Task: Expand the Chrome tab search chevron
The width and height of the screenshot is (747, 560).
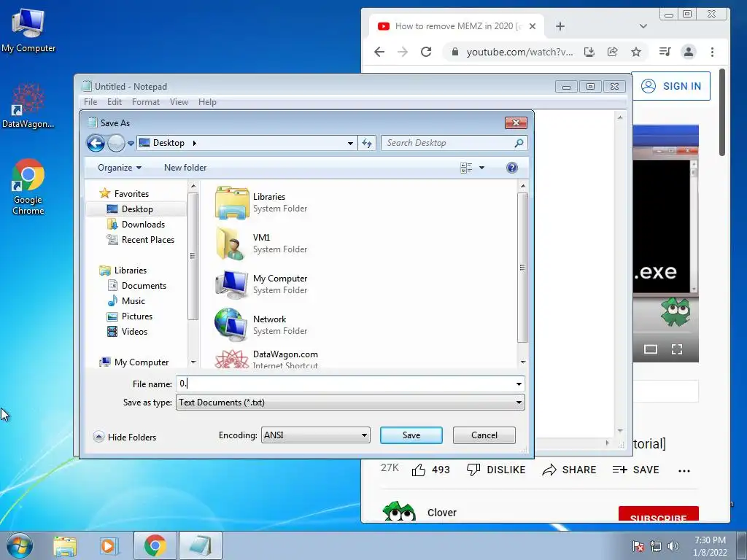Action: [643, 26]
